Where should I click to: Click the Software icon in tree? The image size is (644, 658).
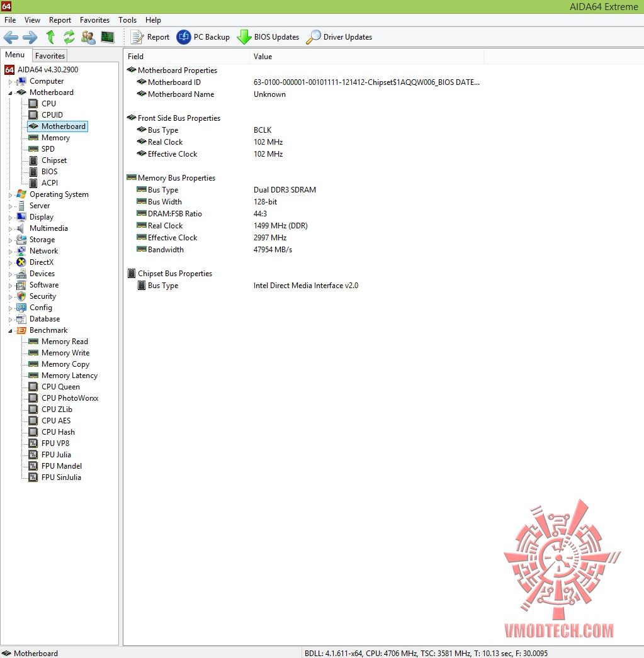pos(21,285)
